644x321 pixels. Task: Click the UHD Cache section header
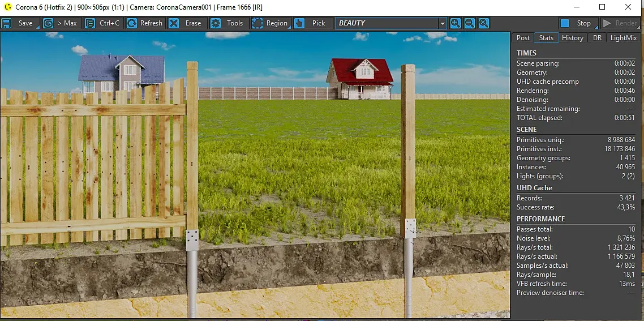pos(534,188)
